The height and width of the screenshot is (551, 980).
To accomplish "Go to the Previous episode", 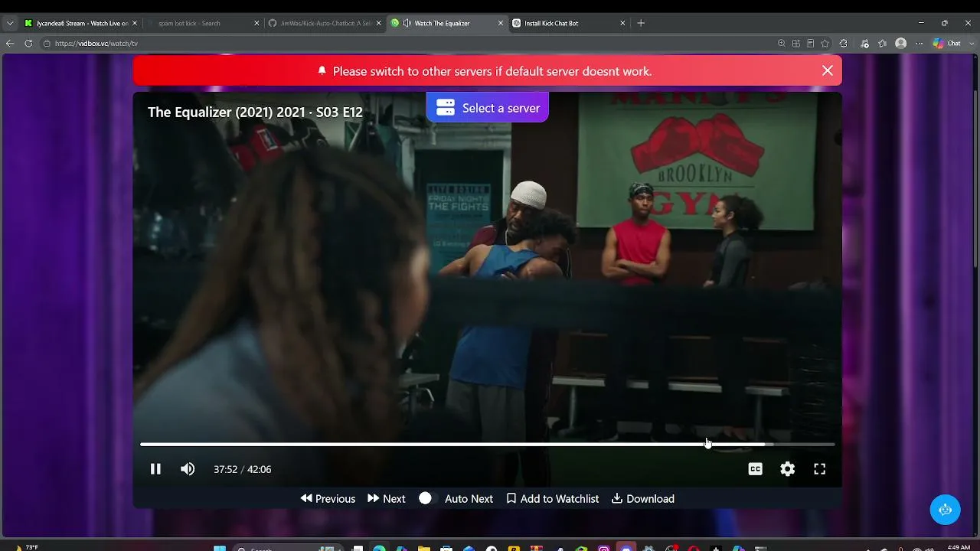I will [x=328, y=499].
